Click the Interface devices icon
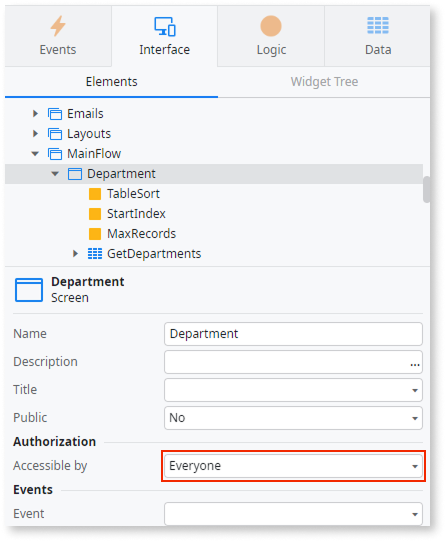Viewport: 445px width, 541px height. (165, 26)
